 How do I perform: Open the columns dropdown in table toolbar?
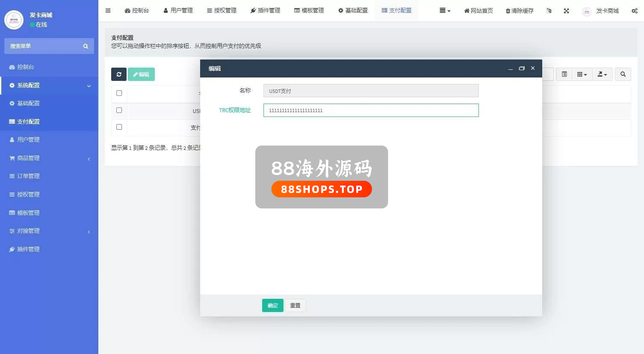582,74
